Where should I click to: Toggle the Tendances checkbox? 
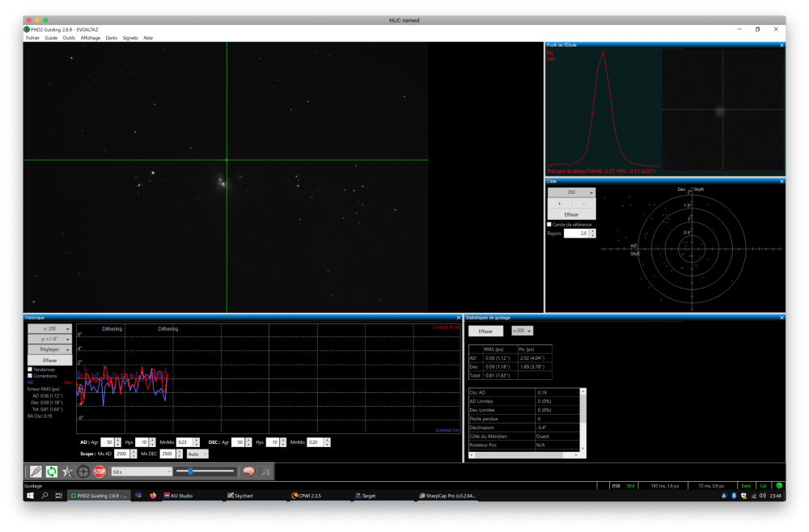pos(30,369)
